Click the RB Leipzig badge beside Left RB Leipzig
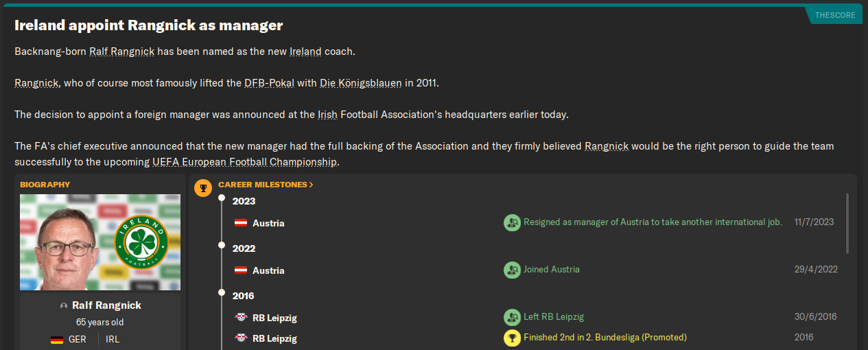Screen dimensions: 868x350 point(241,318)
